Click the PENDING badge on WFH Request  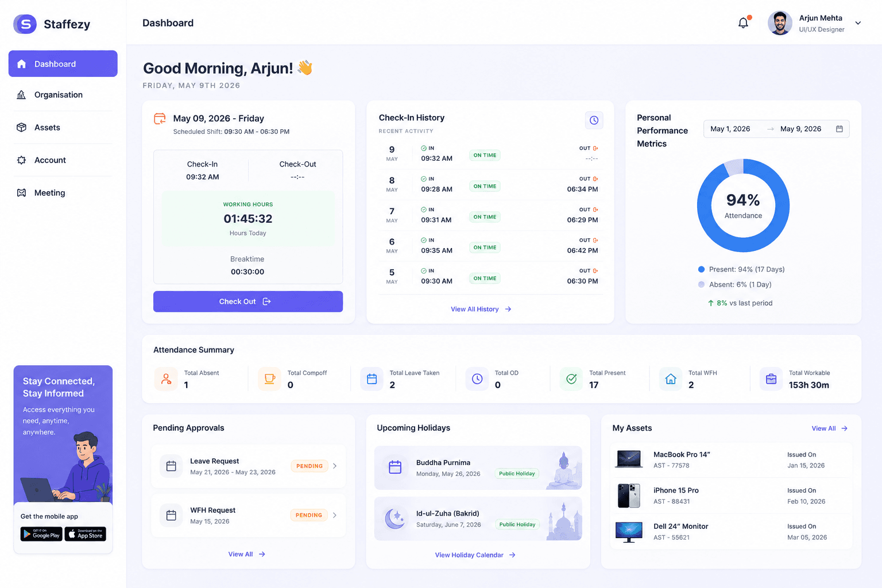[x=309, y=515]
